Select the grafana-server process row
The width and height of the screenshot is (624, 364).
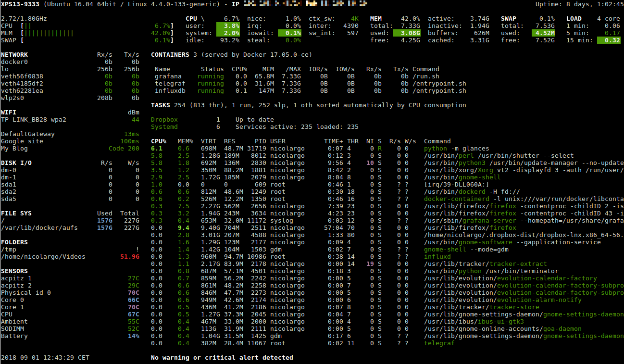pyautogui.click(x=387, y=221)
